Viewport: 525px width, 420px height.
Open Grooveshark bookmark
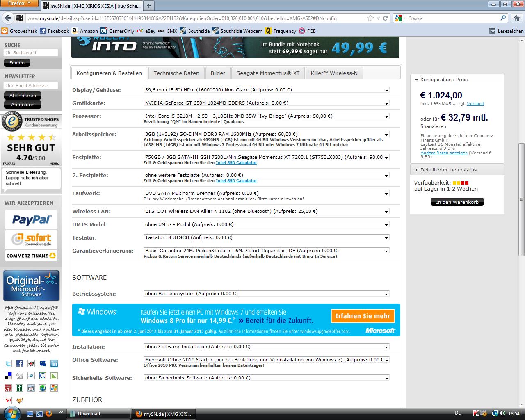[19, 31]
